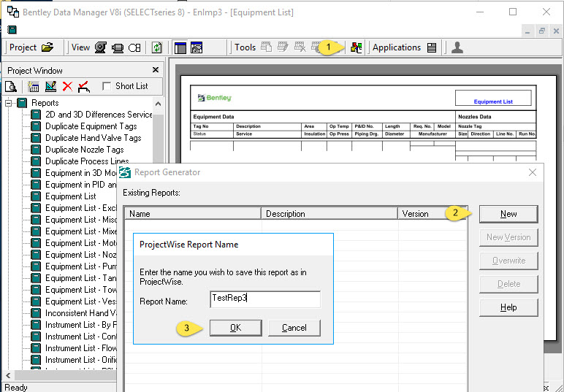Click the new report grid icon in Project Window
This screenshot has width=564, height=392.
(x=34, y=86)
